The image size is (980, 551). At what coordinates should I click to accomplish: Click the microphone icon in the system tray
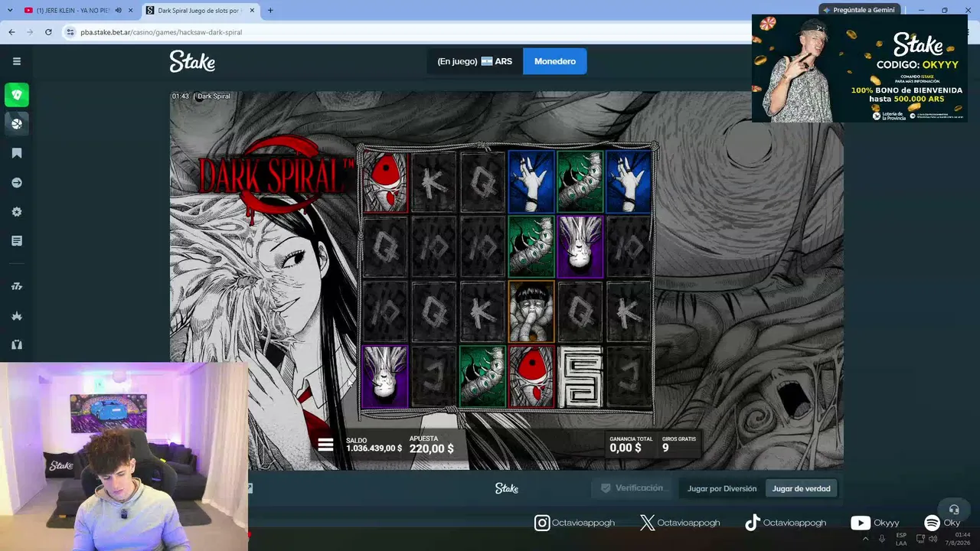point(882,539)
